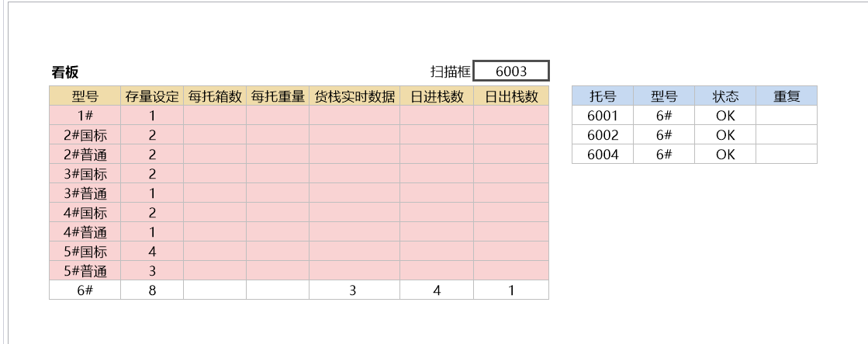The image size is (868, 344).
Task: Click the 4#普通 model cell
Action: (85, 232)
